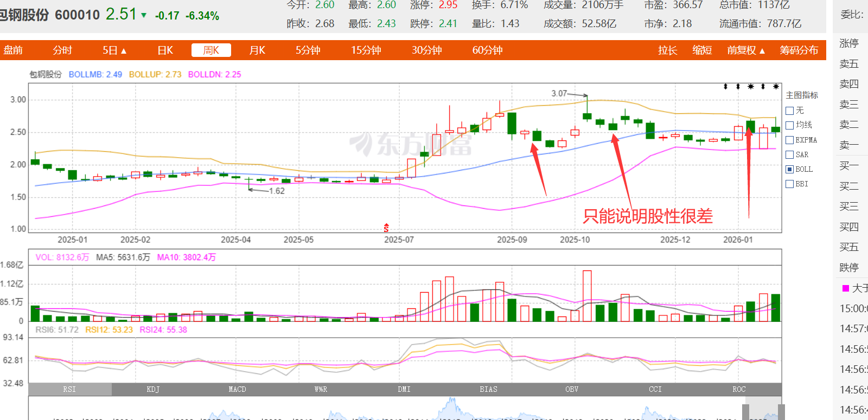The image size is (868, 420).
Task: Select the ROC sub-indicator tab
Action: (739, 389)
